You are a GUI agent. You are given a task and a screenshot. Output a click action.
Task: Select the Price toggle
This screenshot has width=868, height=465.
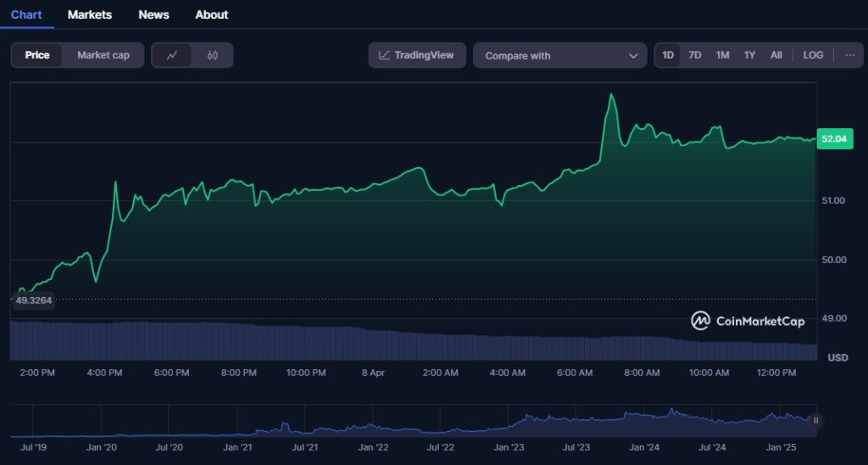coord(37,55)
